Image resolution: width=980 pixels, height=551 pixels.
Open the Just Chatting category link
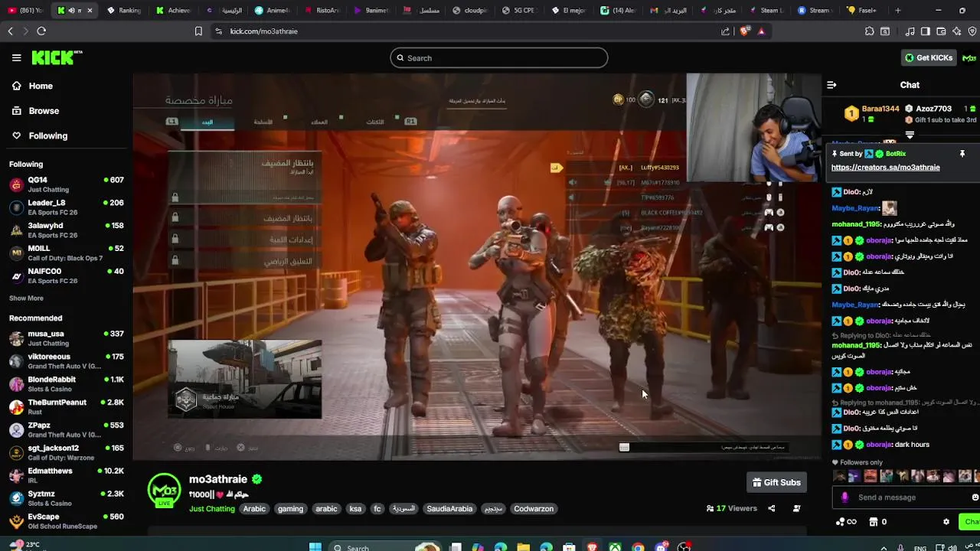pos(212,509)
